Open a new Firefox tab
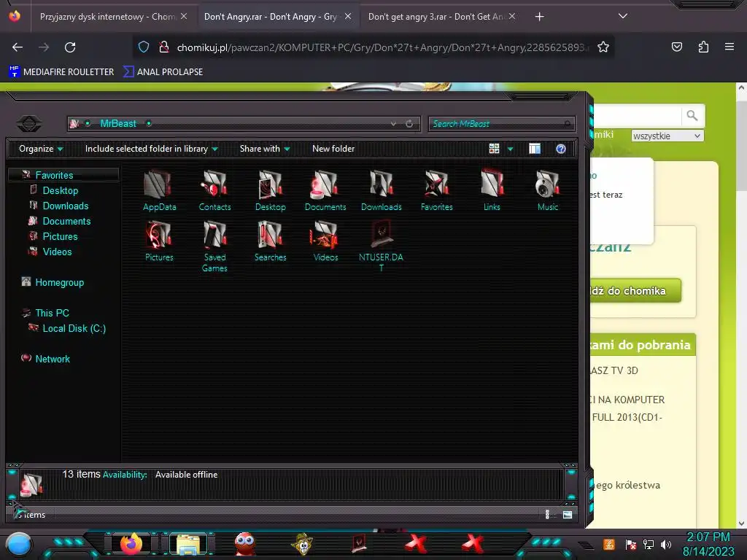This screenshot has height=560, width=747. (x=539, y=17)
